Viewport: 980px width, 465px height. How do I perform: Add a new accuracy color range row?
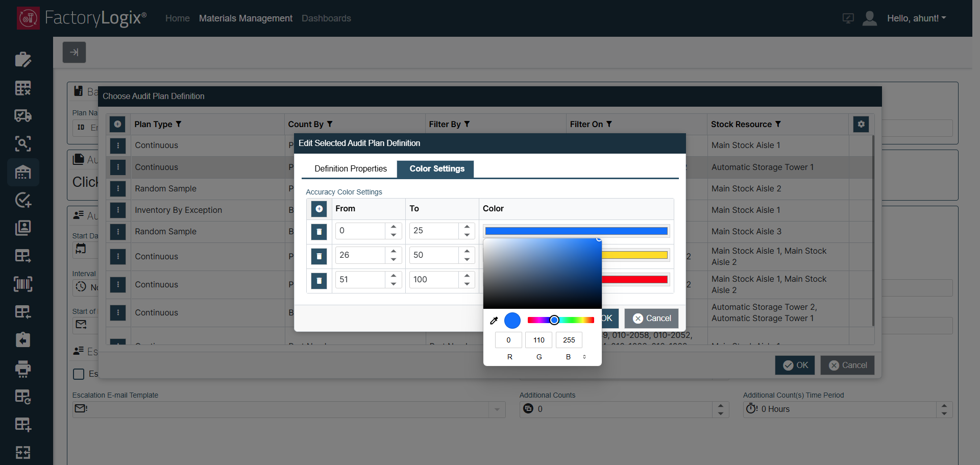[x=319, y=209]
